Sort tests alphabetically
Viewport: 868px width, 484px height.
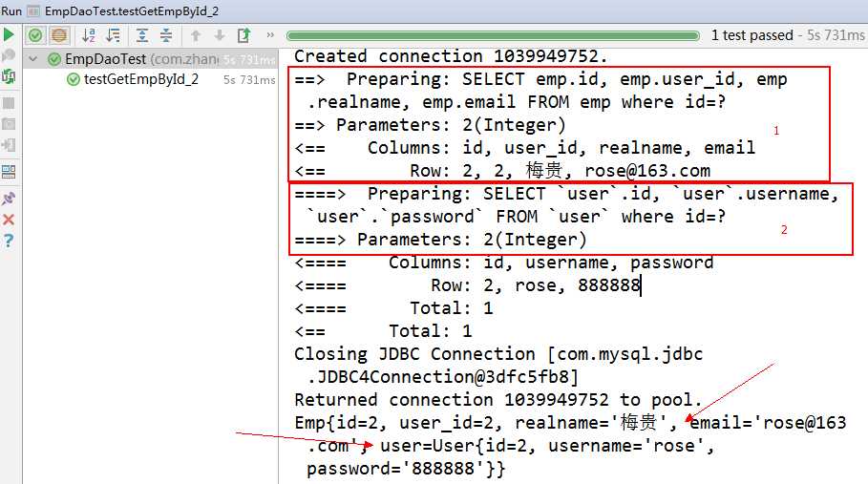click(89, 35)
